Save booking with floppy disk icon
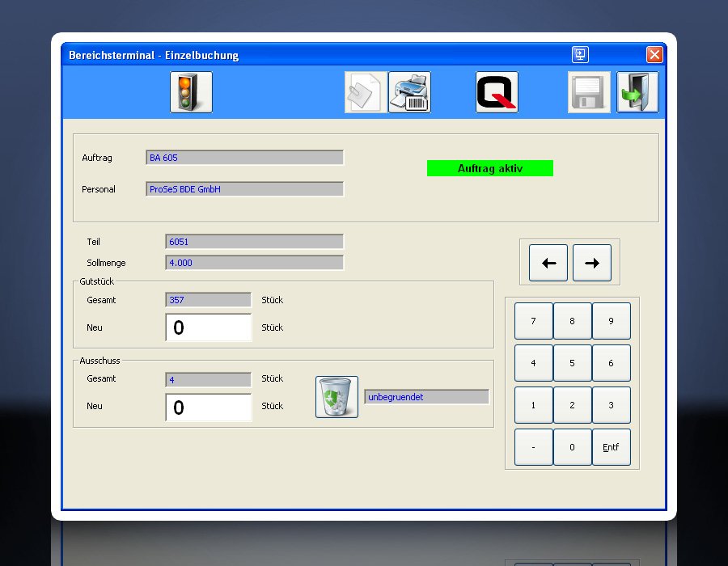This screenshot has height=566, width=728. [x=589, y=92]
